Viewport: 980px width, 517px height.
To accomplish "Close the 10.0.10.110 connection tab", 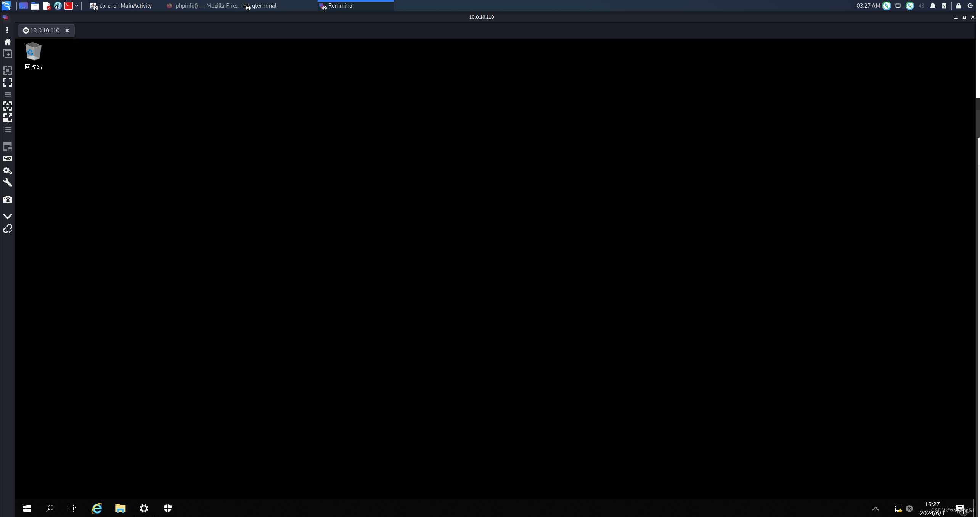I will pos(67,31).
